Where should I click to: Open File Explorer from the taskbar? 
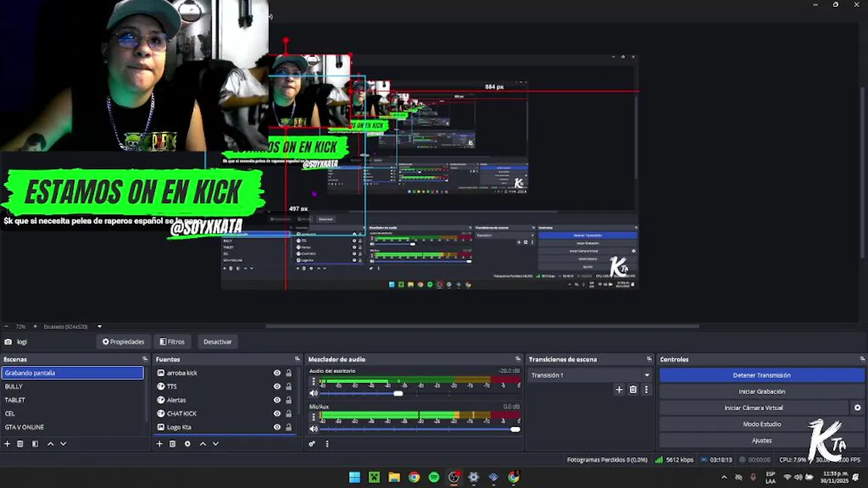click(x=394, y=477)
